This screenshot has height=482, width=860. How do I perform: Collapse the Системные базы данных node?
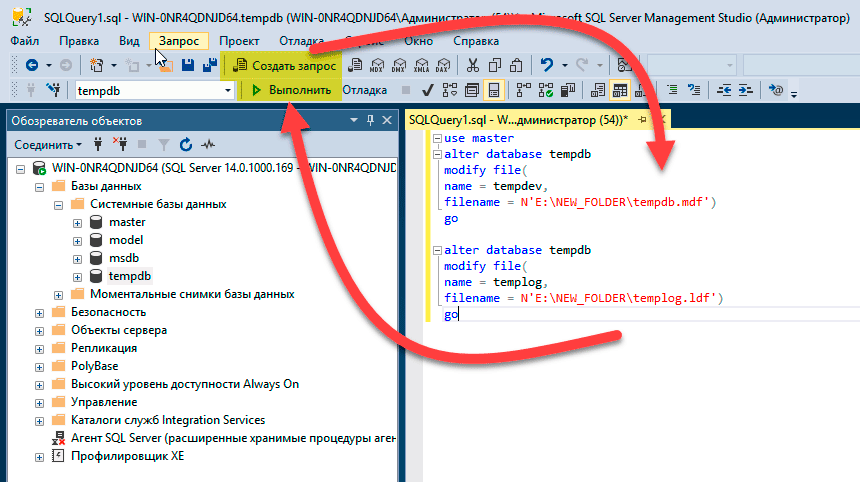coord(59,204)
